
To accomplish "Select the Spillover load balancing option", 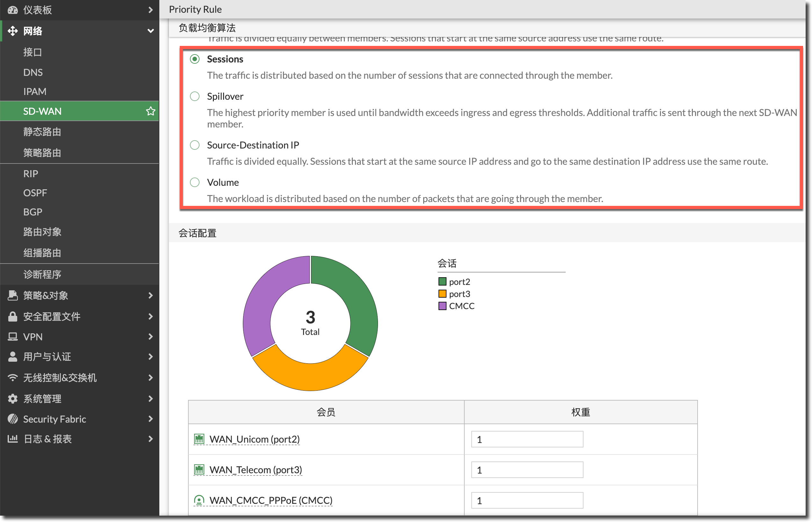I will point(194,96).
